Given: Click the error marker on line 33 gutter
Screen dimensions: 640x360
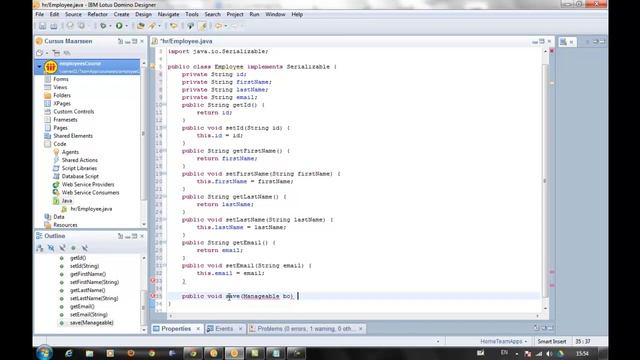Looking at the screenshot, I should 153,280.
